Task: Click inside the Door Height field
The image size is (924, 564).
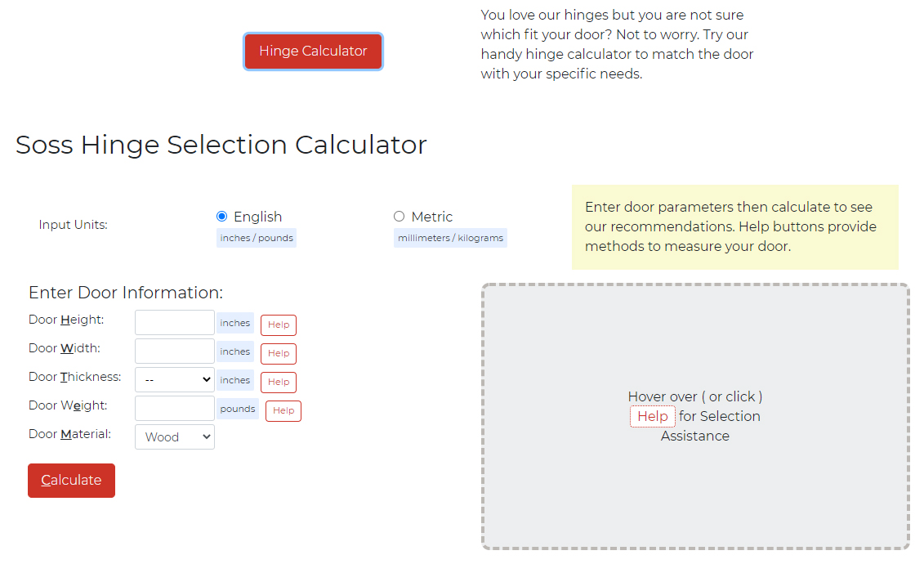Action: coord(174,322)
